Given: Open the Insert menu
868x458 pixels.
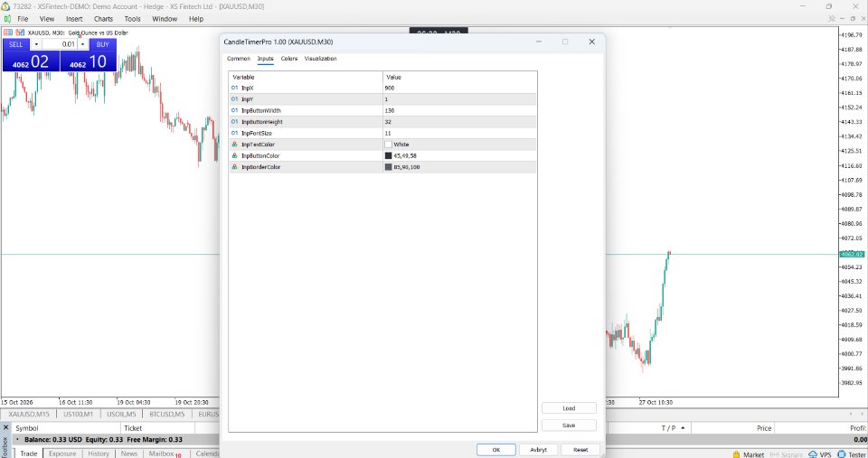Looking at the screenshot, I should [x=74, y=19].
